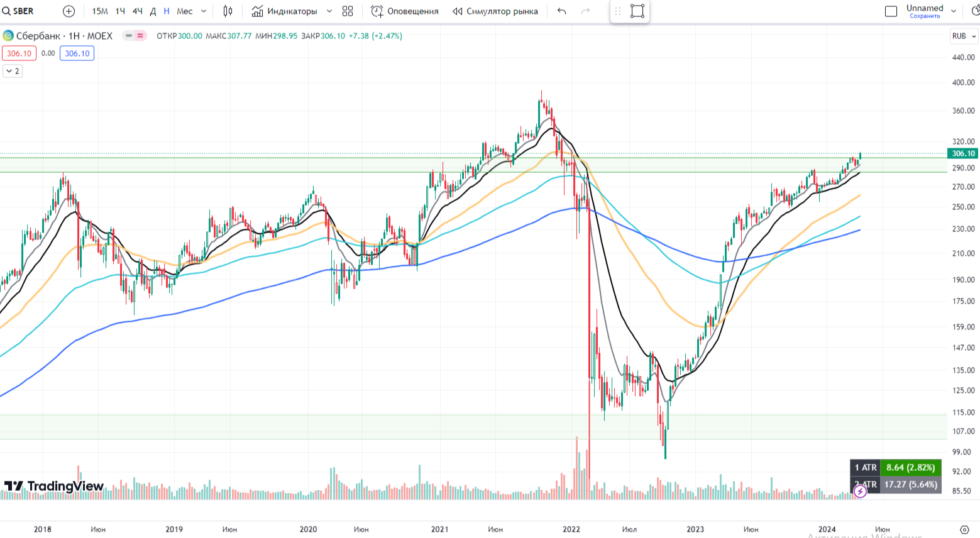Click the 2022 time axis label
980x538 pixels.
coord(571,529)
